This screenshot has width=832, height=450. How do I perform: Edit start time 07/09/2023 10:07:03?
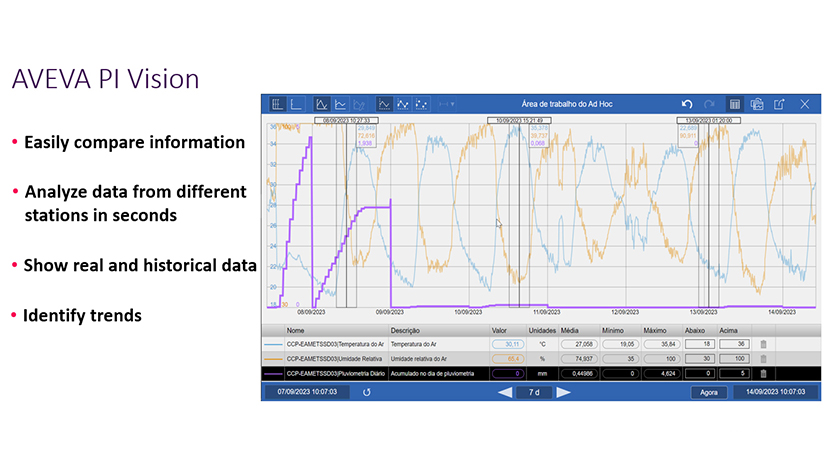307,392
